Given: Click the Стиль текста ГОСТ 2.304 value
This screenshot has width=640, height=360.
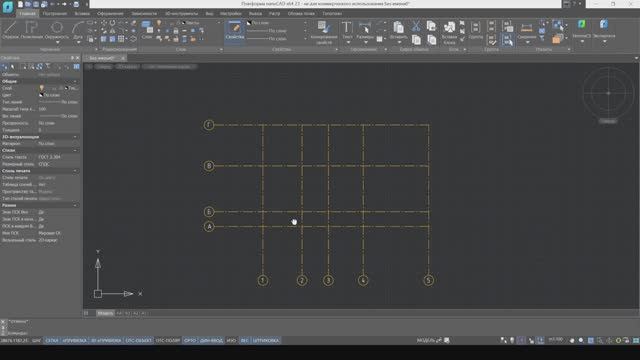Looking at the screenshot, I should click(x=49, y=157).
